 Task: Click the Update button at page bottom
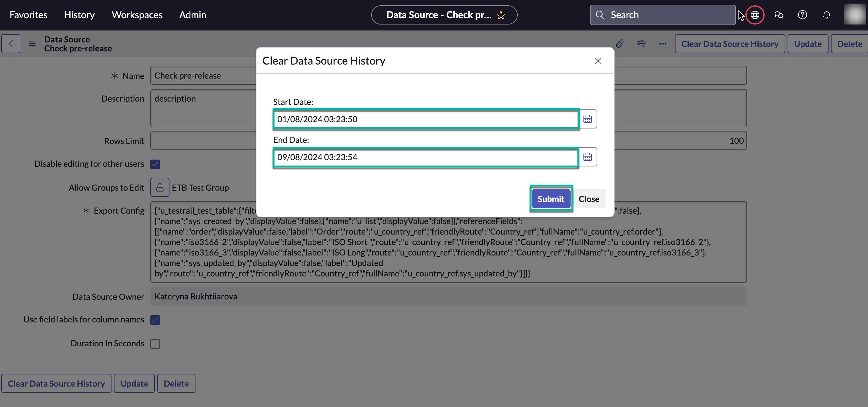coord(134,383)
